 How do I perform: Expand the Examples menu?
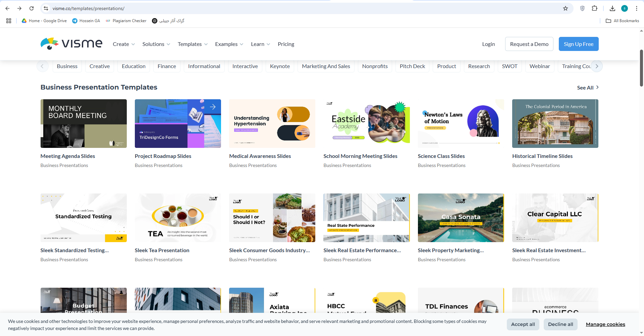pos(229,44)
